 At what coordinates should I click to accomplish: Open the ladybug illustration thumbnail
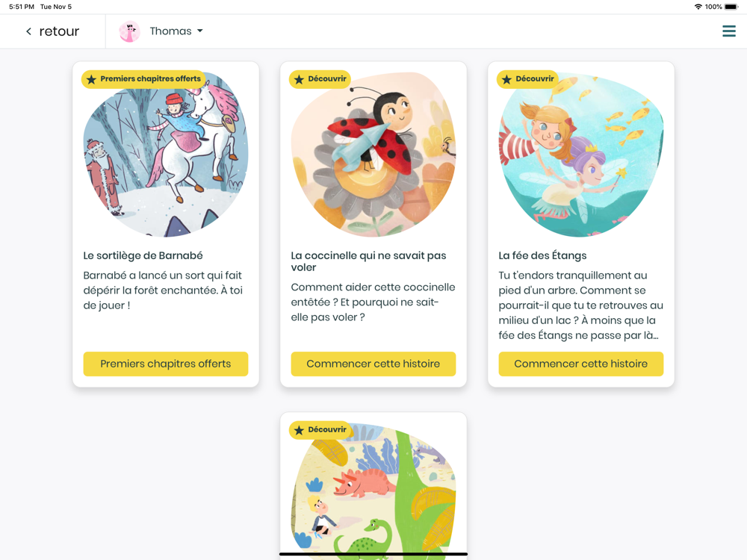373,155
